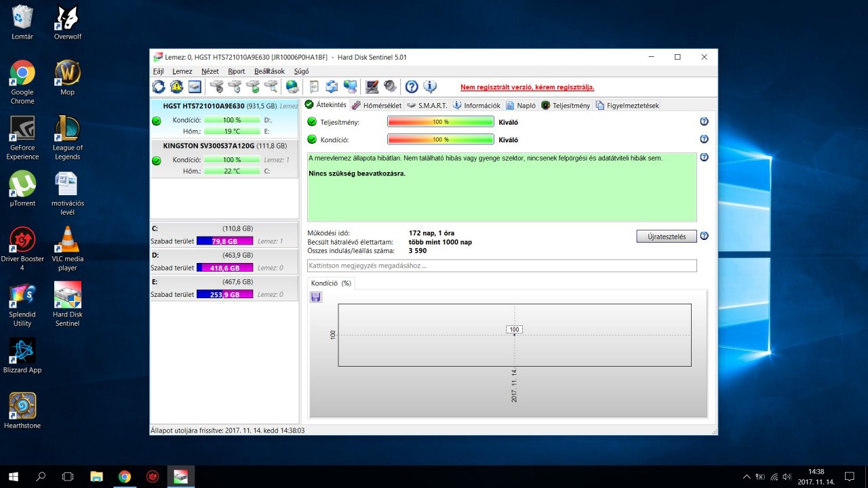Open File Explorer from the taskbar
This screenshot has width=868, height=488.
click(x=96, y=476)
